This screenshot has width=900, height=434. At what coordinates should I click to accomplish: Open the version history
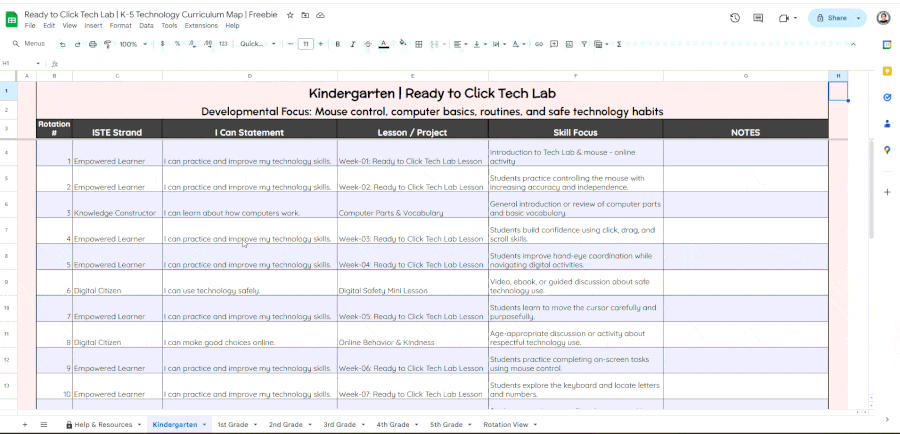[x=735, y=18]
